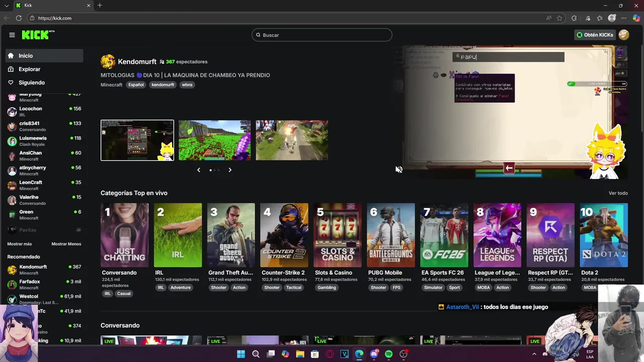Open Kendomurft channel name link
The height and width of the screenshot is (362, 644).
click(x=137, y=61)
